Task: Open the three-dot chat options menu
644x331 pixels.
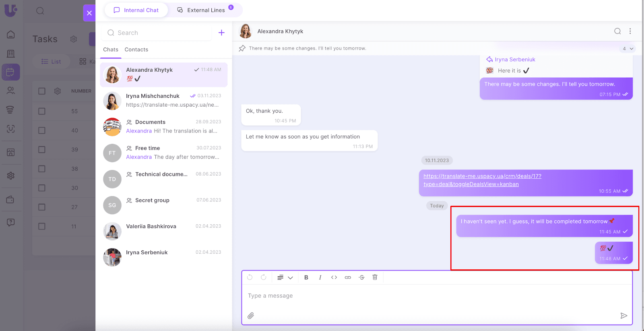Action: [x=630, y=31]
